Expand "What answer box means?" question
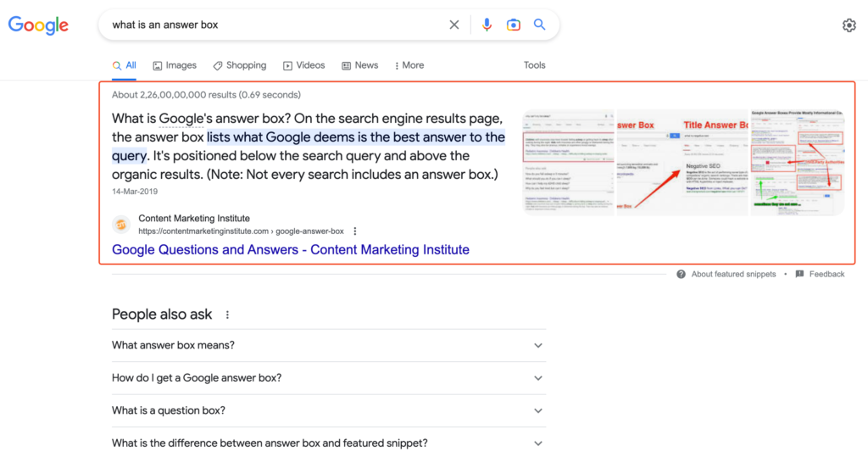 click(x=537, y=346)
